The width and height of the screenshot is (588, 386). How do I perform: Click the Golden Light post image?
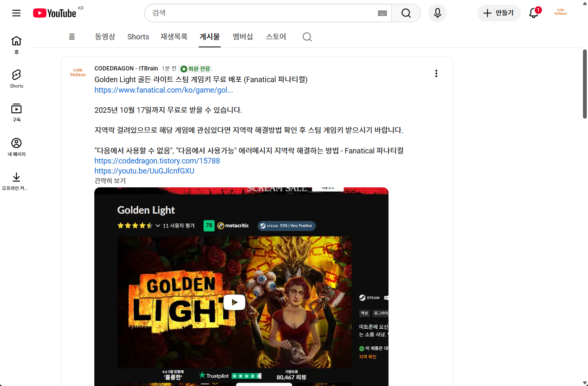pyautogui.click(x=241, y=287)
